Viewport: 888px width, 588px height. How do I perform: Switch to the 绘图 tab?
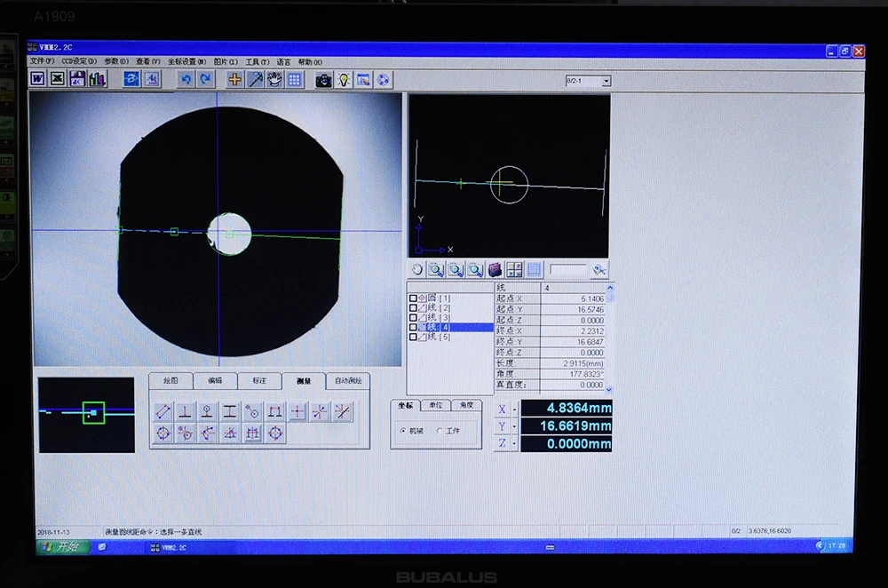(x=170, y=381)
